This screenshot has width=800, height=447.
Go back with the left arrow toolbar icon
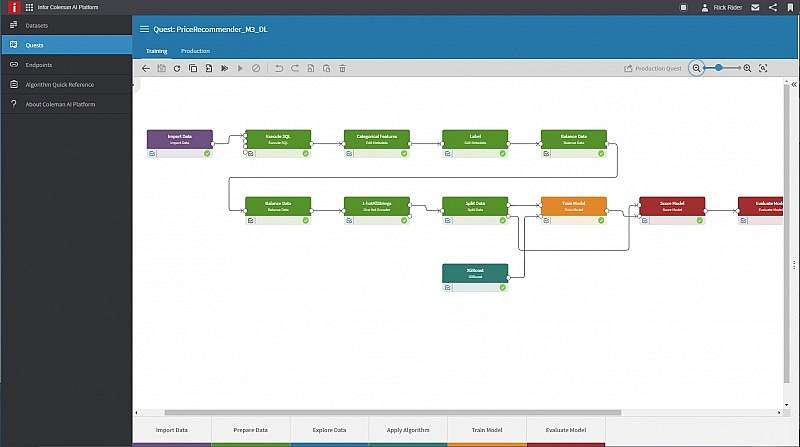coord(146,68)
